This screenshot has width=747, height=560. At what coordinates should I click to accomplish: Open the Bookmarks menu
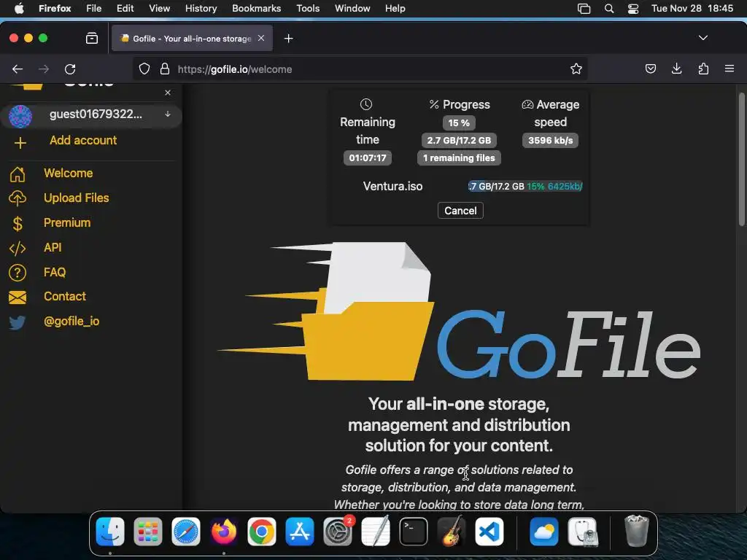(x=257, y=9)
